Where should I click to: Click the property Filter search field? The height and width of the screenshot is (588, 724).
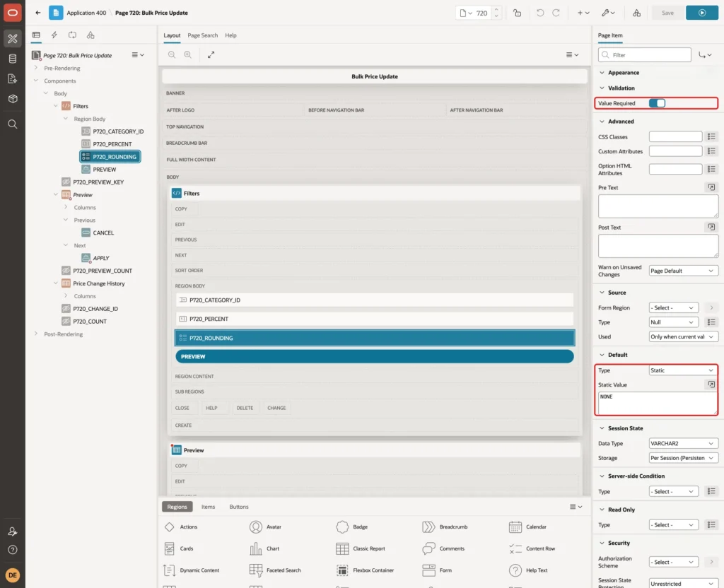click(x=645, y=55)
